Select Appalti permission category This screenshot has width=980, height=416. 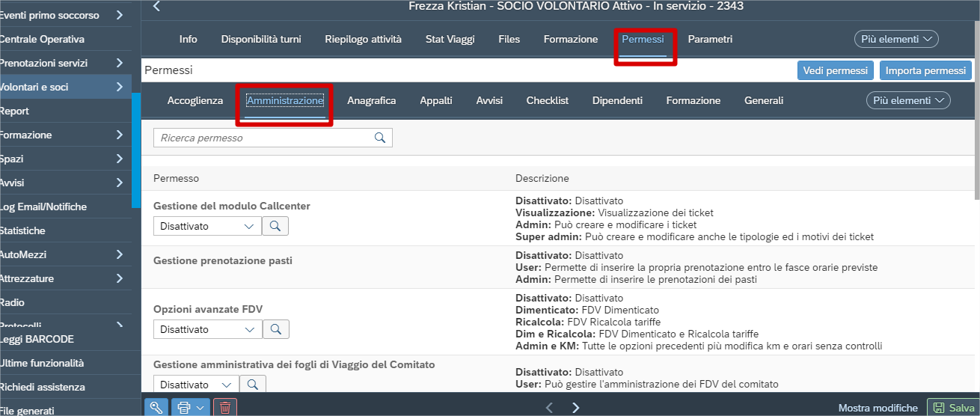[436, 100]
